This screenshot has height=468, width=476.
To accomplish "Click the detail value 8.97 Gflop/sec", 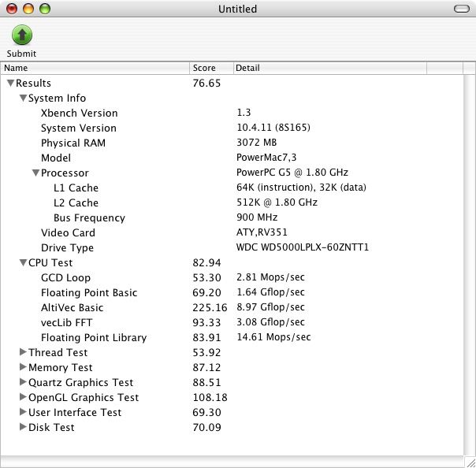I will click(x=270, y=306).
